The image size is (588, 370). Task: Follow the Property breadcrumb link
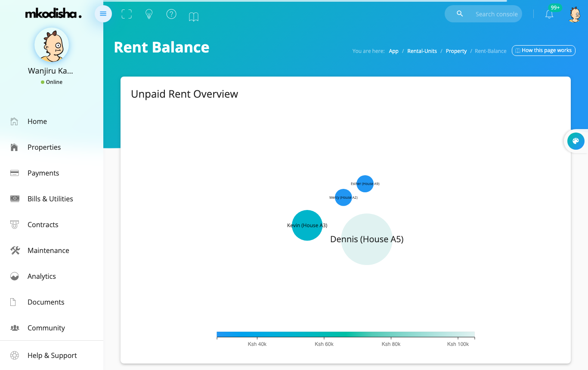pos(456,51)
